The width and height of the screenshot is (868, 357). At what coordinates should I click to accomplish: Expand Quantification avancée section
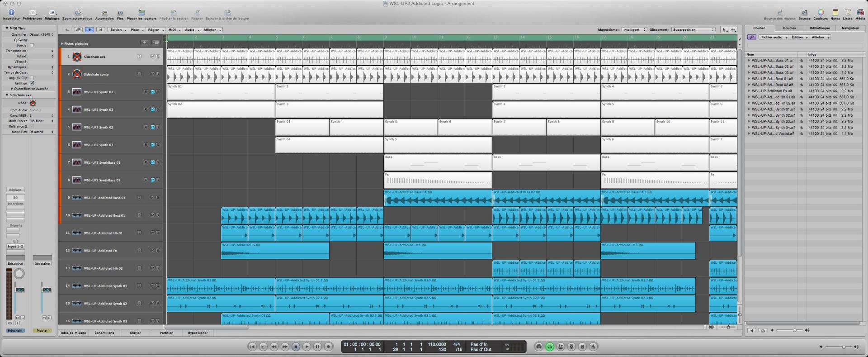(x=12, y=89)
